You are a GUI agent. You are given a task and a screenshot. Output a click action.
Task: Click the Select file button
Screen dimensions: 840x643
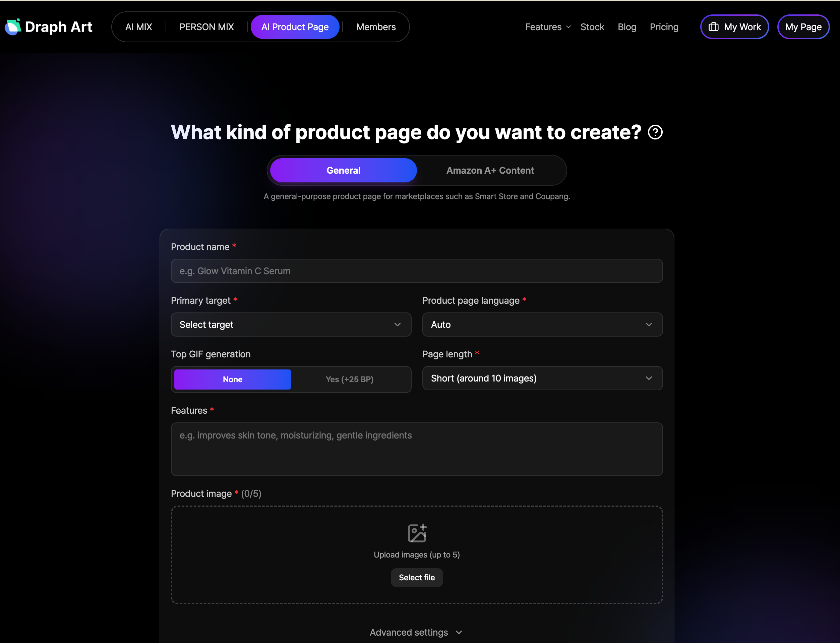pyautogui.click(x=417, y=578)
